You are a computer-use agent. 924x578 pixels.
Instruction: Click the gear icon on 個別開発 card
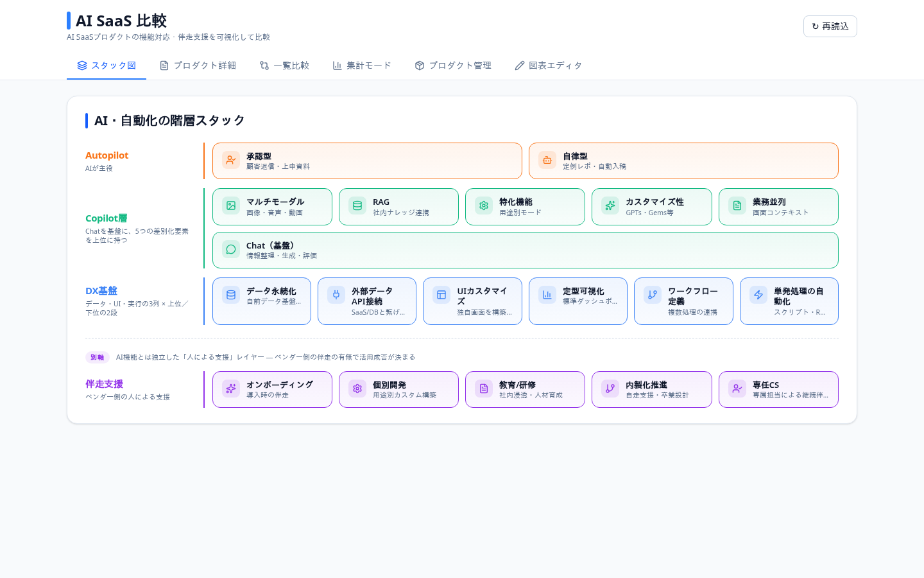(x=357, y=389)
